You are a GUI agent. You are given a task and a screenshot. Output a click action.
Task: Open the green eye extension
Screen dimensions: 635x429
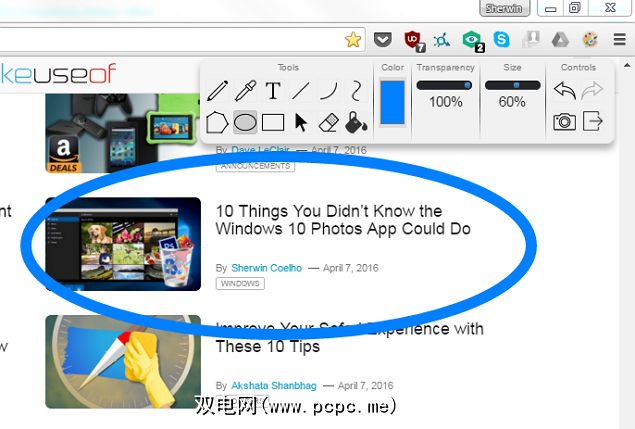coord(473,41)
